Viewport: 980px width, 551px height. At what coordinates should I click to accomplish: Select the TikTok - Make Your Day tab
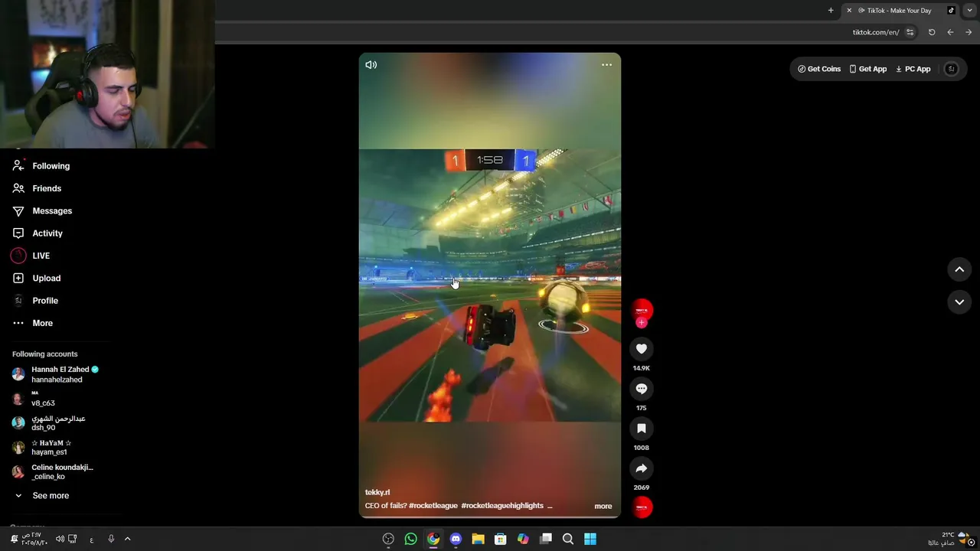(x=900, y=11)
